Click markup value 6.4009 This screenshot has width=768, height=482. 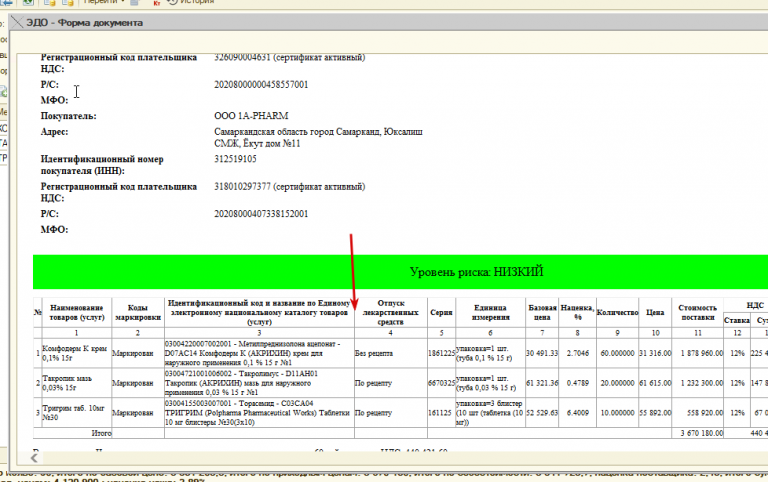(577, 413)
